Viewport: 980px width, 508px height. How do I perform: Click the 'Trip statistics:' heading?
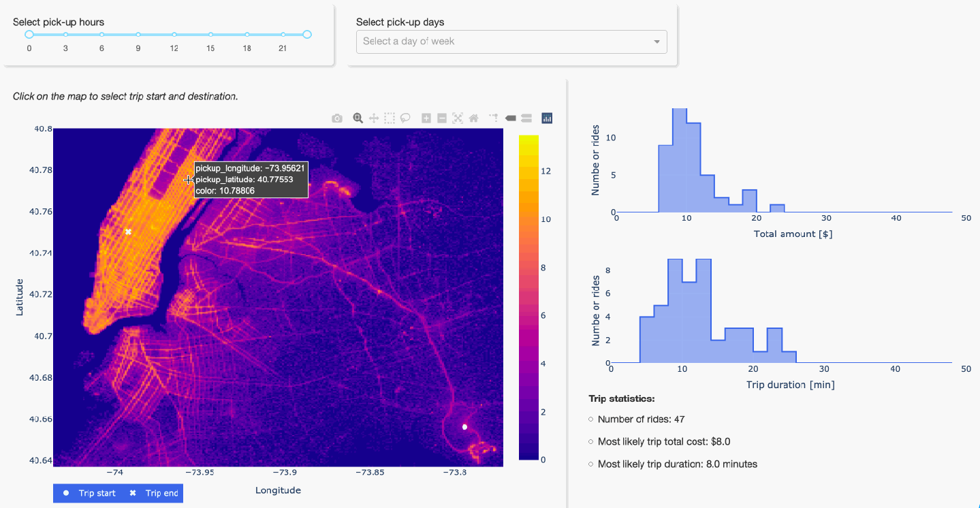point(622,398)
